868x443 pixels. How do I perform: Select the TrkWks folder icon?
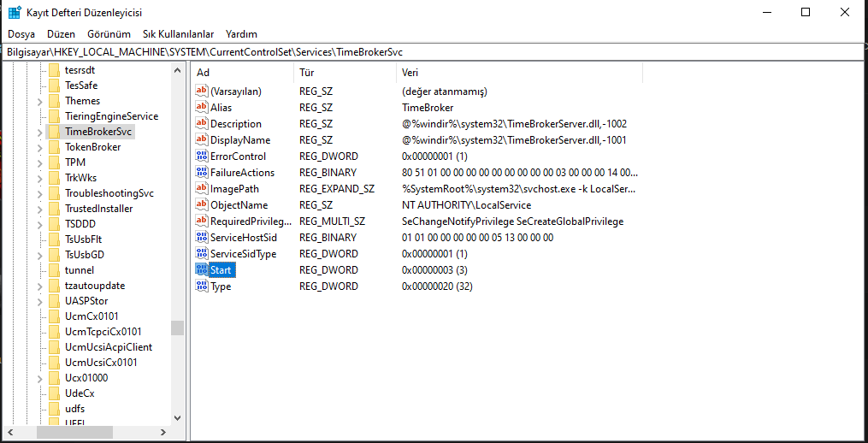point(54,178)
